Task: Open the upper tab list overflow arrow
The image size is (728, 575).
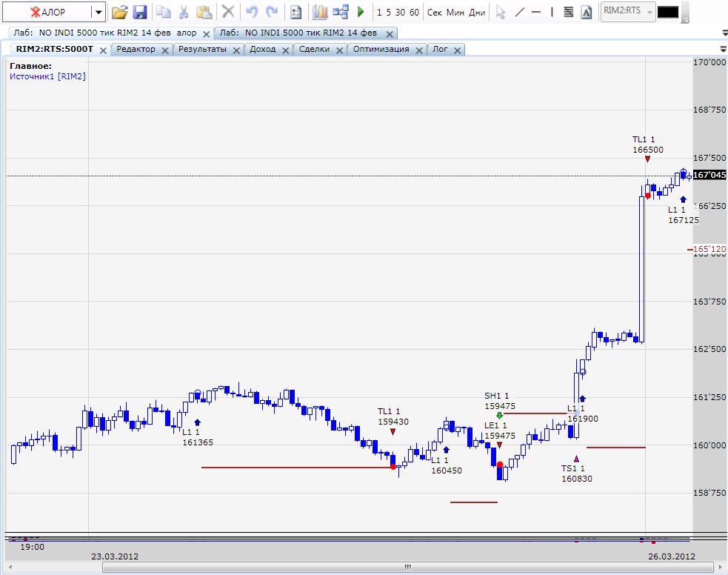Action: click(724, 33)
